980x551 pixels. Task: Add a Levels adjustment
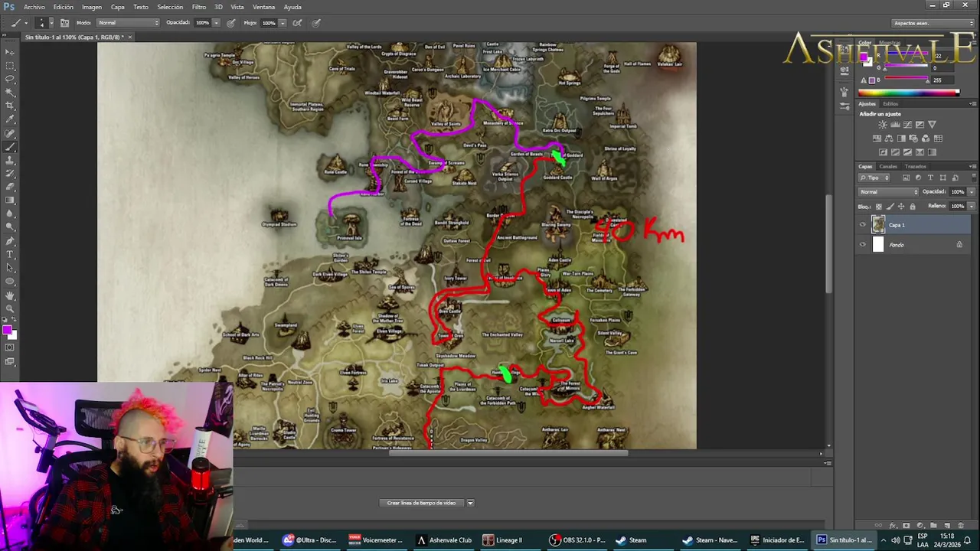tap(895, 124)
